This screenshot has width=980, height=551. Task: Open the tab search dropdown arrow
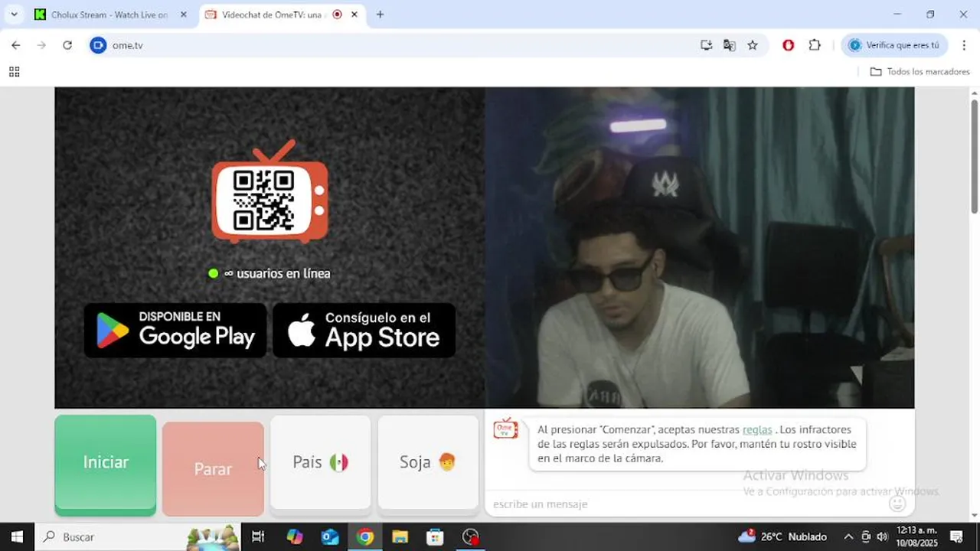14,15
